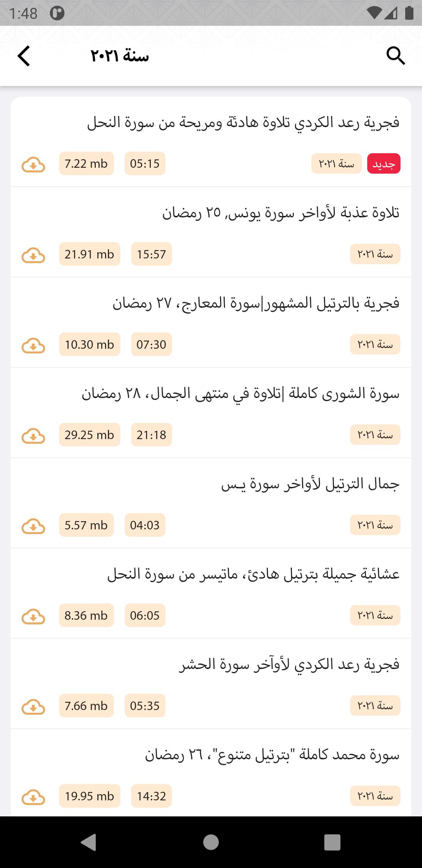
Task: Download the 10.30 mb recitation
Action: [x=33, y=345]
